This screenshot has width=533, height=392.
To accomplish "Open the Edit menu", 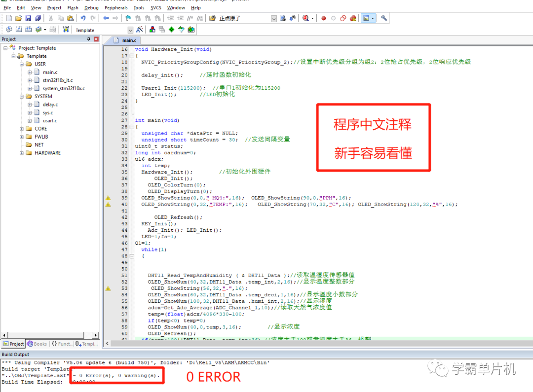I will (x=21, y=7).
